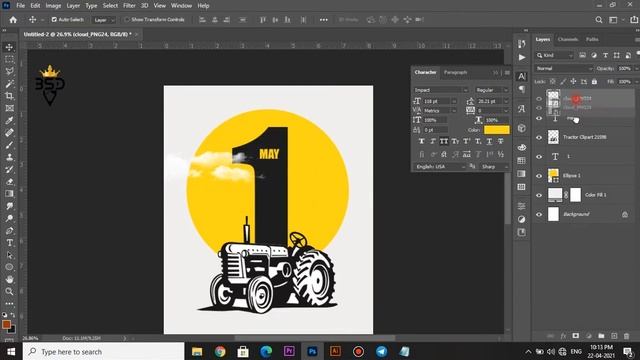
Task: Click the taskbar search box
Action: click(x=103, y=351)
